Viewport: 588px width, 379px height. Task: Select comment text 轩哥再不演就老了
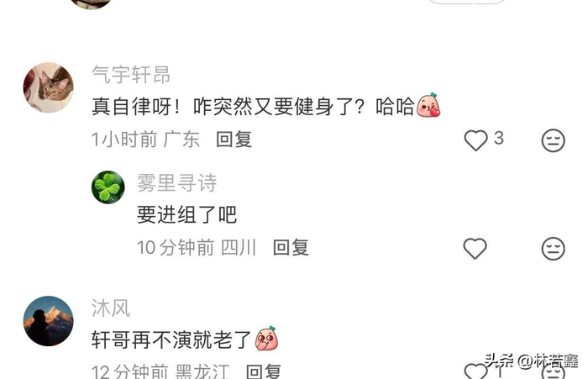171,340
